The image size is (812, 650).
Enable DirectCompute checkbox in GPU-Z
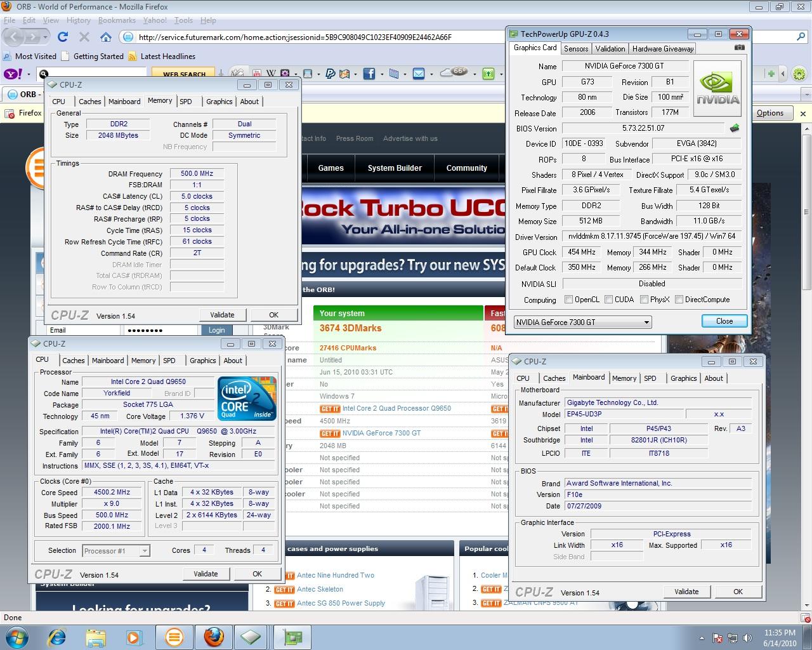pyautogui.click(x=679, y=300)
